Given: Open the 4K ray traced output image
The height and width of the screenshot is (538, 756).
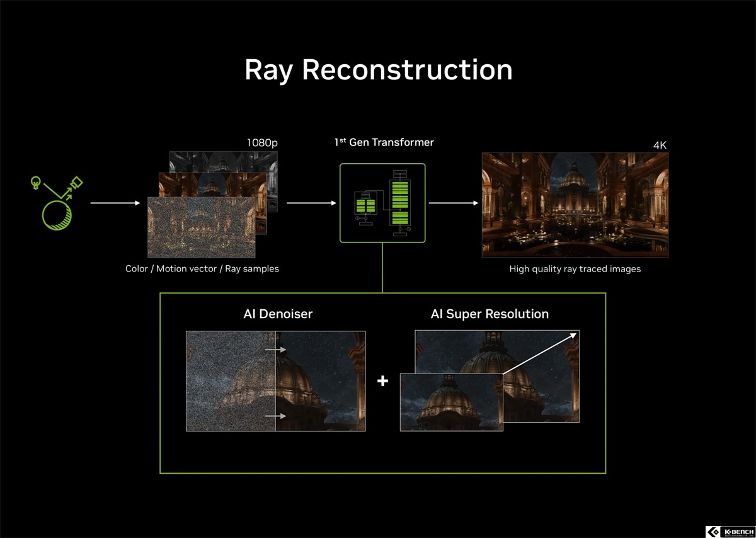Looking at the screenshot, I should pos(575,205).
